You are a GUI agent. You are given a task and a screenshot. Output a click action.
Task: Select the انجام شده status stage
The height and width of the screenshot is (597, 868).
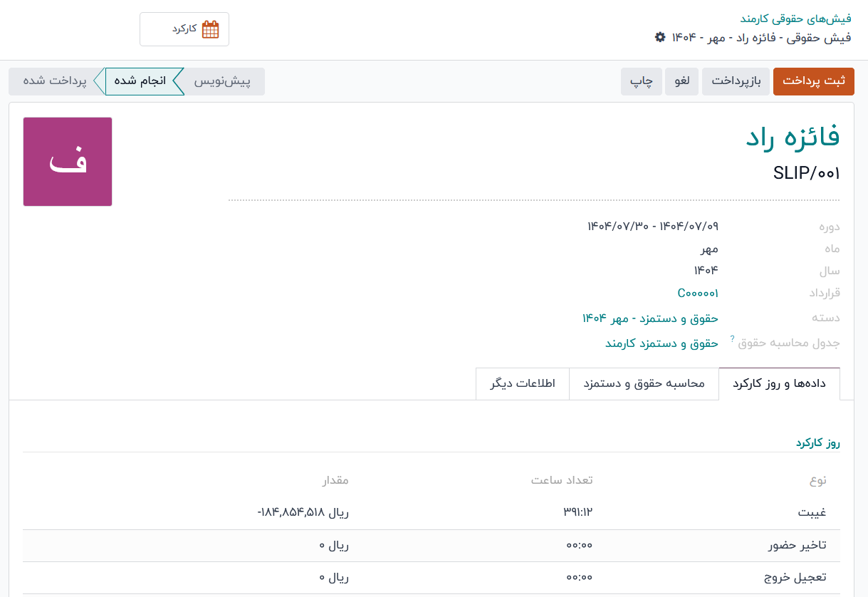[x=140, y=81]
